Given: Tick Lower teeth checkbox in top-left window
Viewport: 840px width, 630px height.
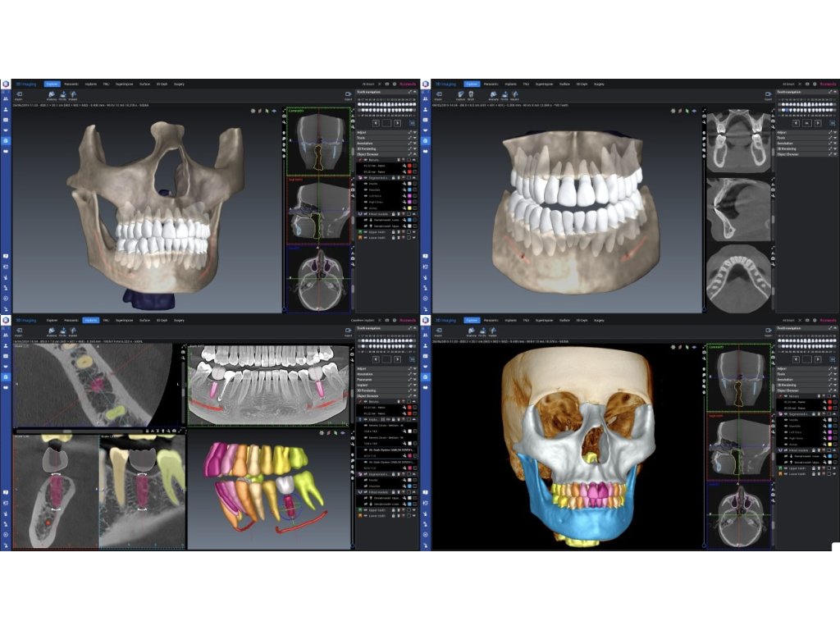Looking at the screenshot, I should (x=409, y=238).
